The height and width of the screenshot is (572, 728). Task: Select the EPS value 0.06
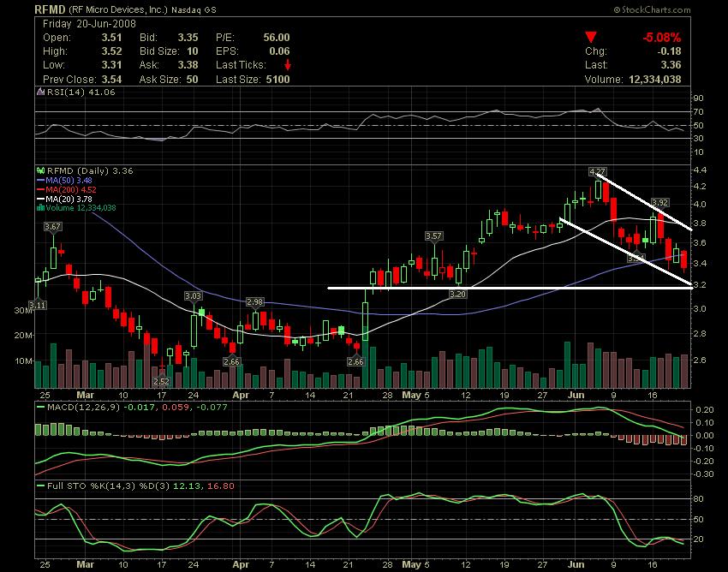click(279, 51)
